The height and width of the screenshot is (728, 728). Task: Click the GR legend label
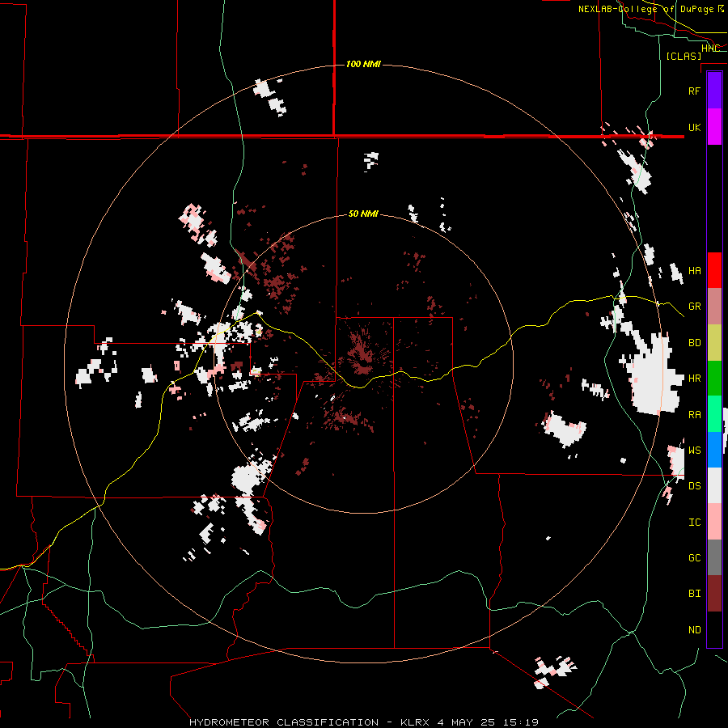pos(694,307)
